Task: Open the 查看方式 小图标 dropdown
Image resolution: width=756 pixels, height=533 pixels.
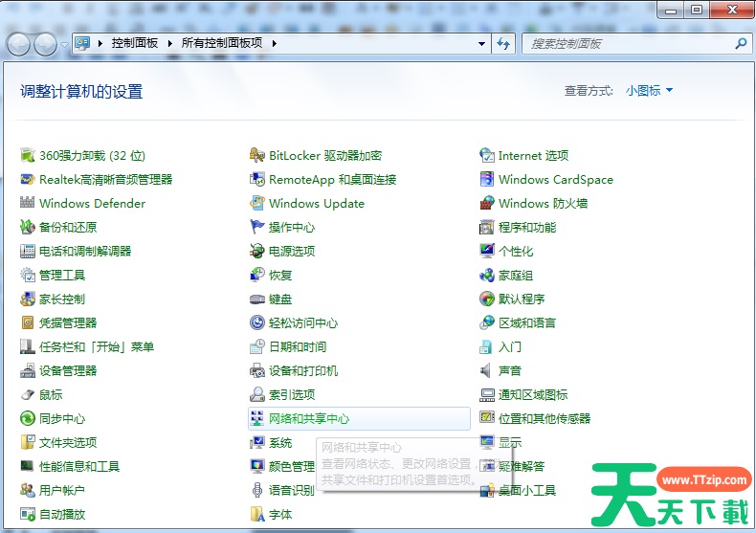Action: (x=649, y=91)
